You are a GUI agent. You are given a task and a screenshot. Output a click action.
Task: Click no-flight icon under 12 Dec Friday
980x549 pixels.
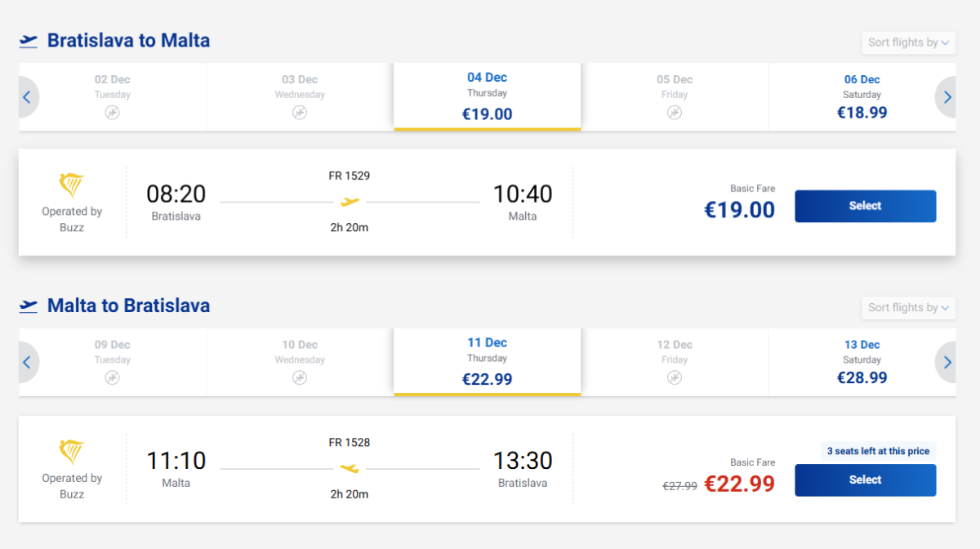point(675,377)
